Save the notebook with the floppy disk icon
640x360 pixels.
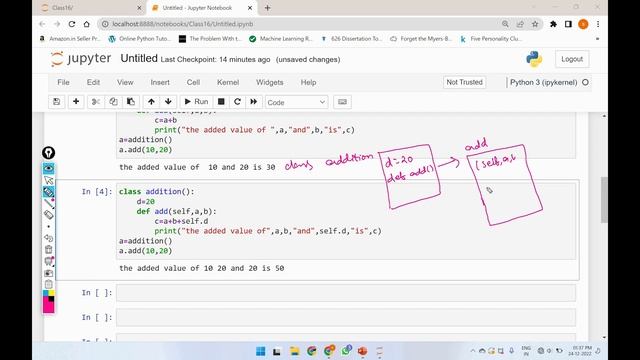(57, 102)
